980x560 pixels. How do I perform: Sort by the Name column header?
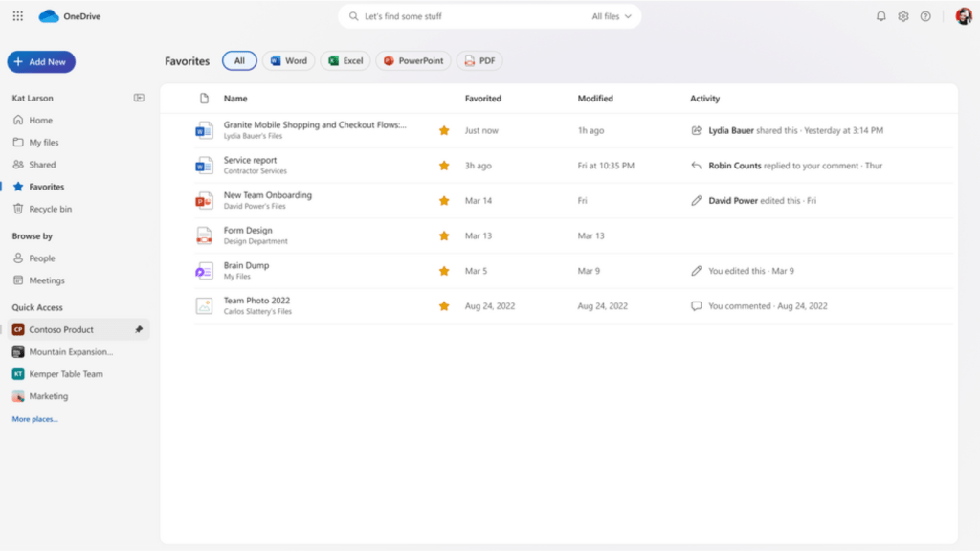tap(235, 99)
